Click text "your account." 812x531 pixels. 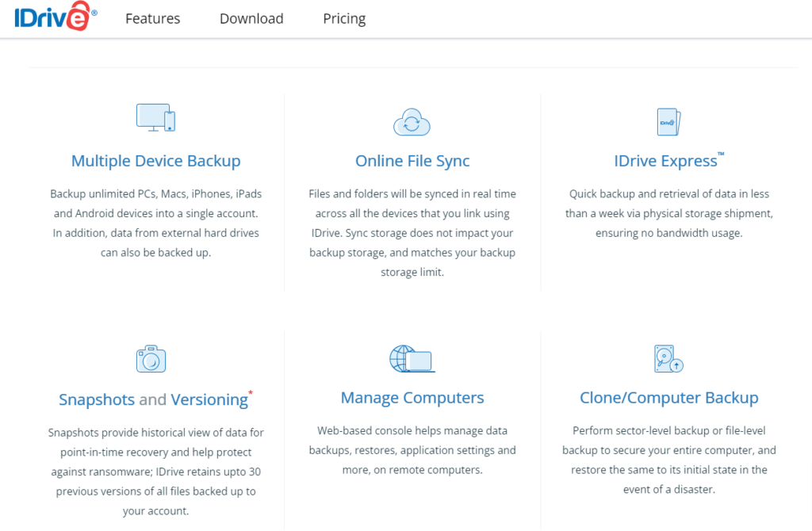[x=156, y=511]
